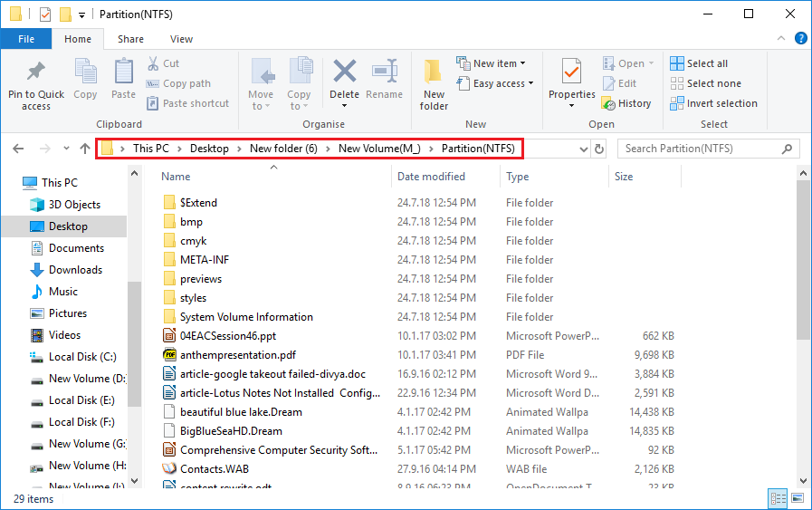Image resolution: width=812 pixels, height=510 pixels.
Task: Click the History icon
Action: tap(608, 103)
